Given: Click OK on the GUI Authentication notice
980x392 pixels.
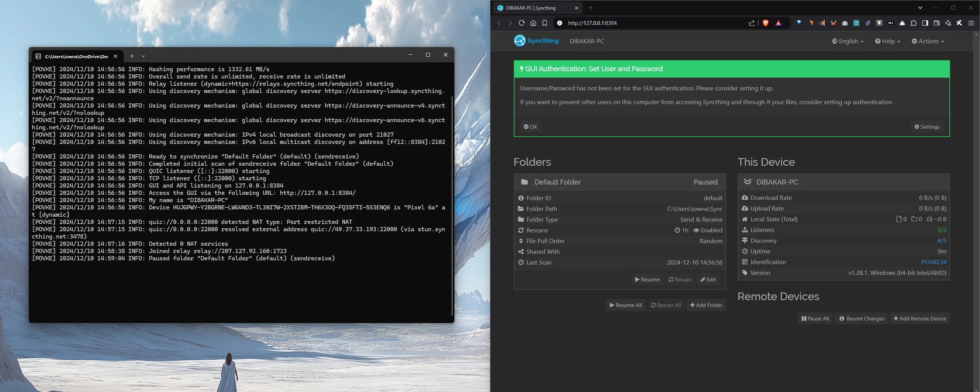Looking at the screenshot, I should (x=531, y=127).
